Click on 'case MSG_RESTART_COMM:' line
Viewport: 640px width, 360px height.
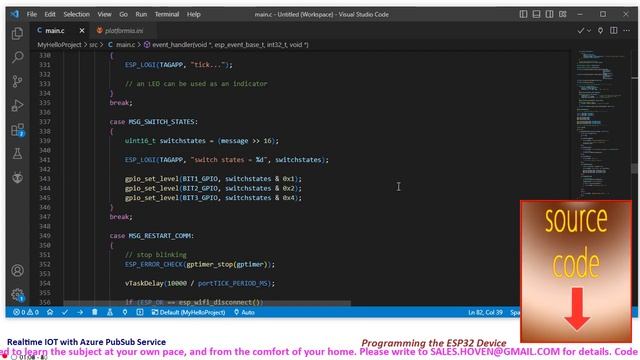coord(151,236)
